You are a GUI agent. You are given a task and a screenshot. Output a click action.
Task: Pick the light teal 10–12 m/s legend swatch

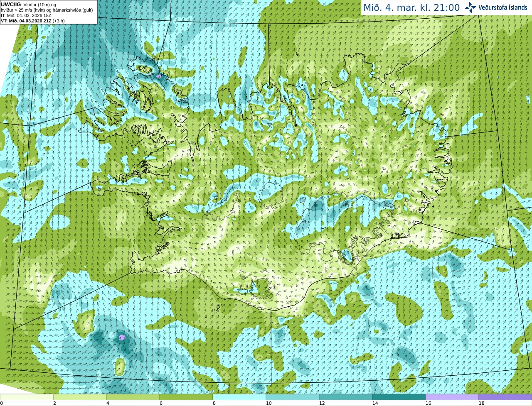293,397
